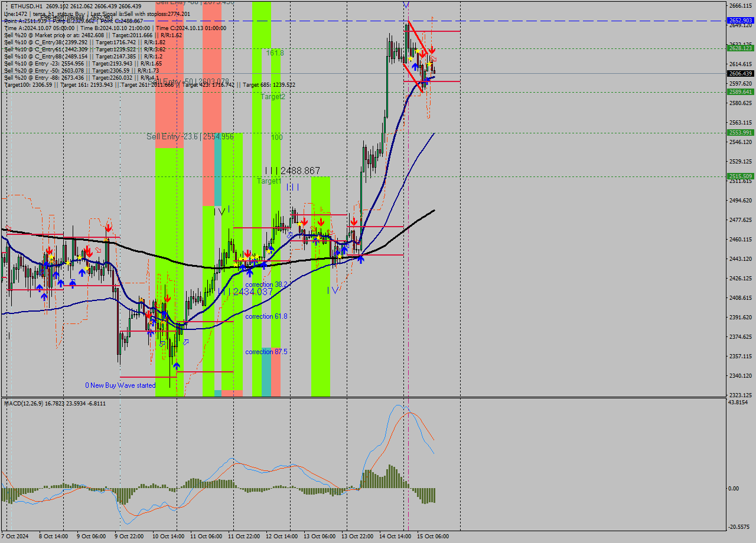This screenshot has height=543, width=756.
Task: Click the '0 New Buy Wave started' label
Action: pyautogui.click(x=120, y=385)
